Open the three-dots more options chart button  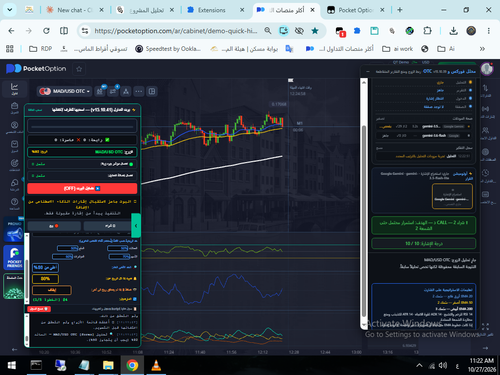pyautogui.click(x=139, y=91)
